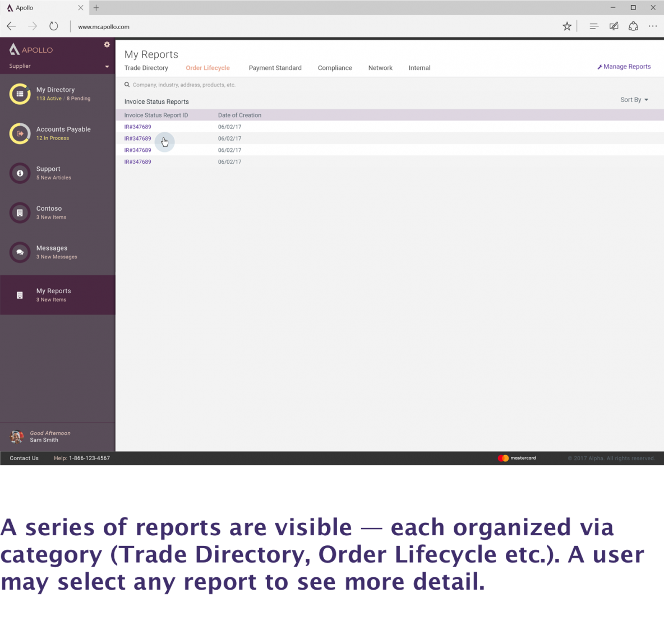Toggle the favorites star in the browser bar

tap(566, 26)
